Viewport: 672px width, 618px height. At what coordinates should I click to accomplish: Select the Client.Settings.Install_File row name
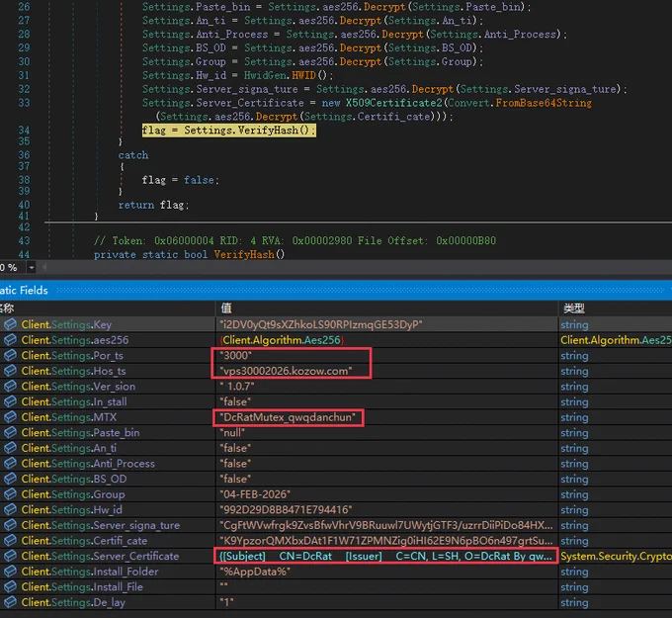pos(82,587)
